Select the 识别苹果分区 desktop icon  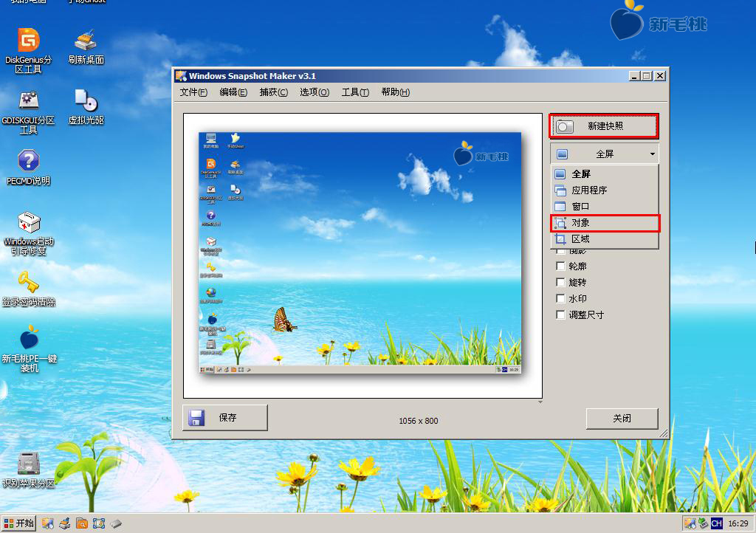click(x=29, y=470)
